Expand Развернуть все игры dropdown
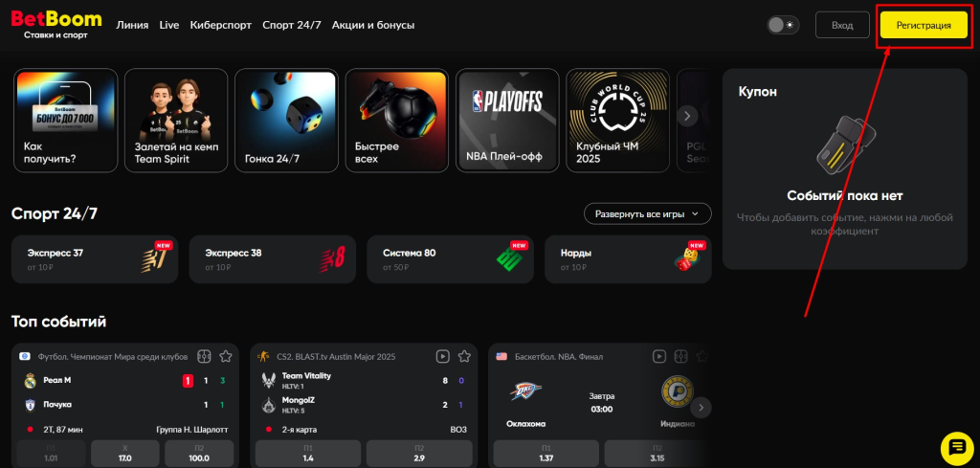This screenshot has height=468, width=980. tap(648, 213)
